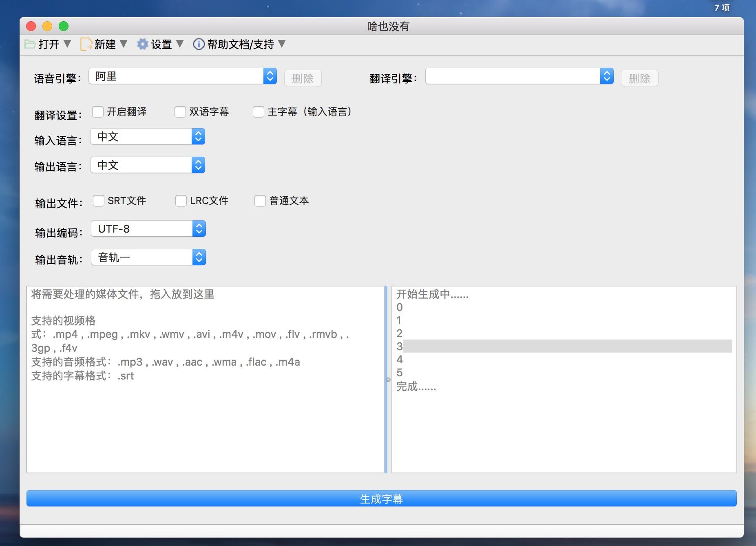This screenshot has height=546, width=756.
Task: Click 删除 button beside 语音引擎
Action: [x=303, y=78]
